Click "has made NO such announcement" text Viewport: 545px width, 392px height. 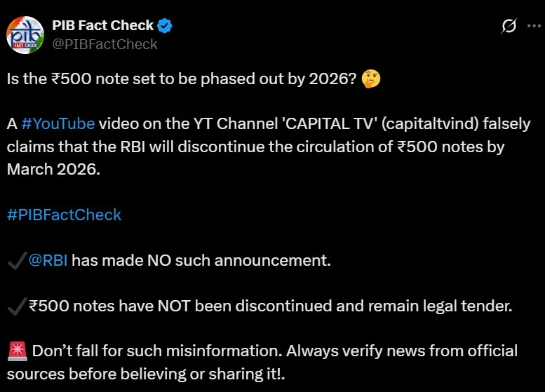coord(201,261)
